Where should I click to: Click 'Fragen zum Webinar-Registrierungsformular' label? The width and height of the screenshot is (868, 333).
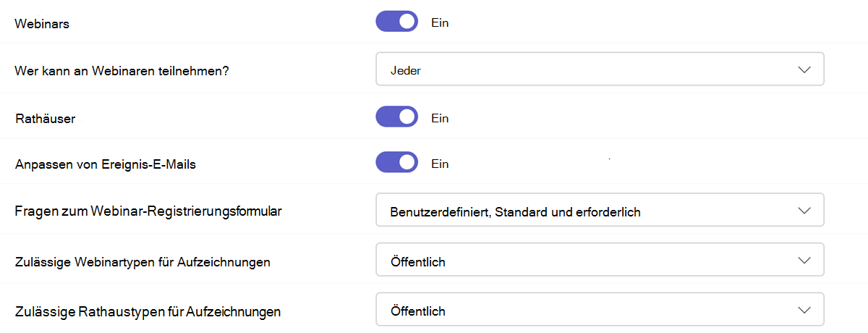pyautogui.click(x=148, y=212)
